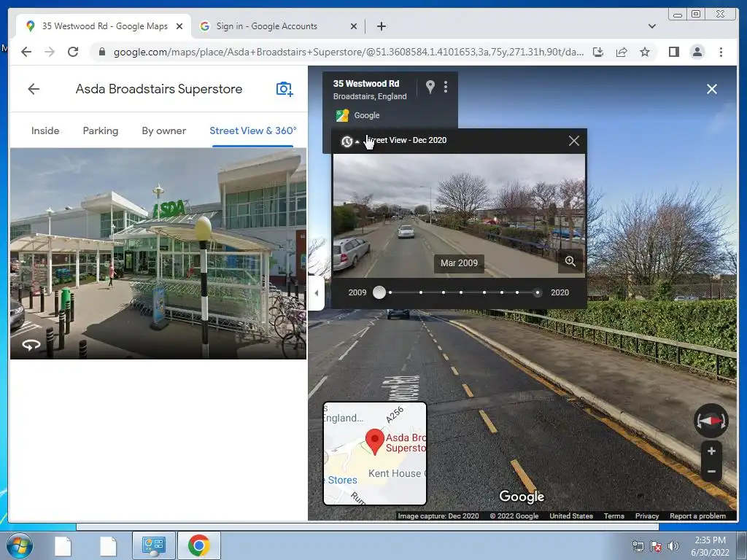The image size is (747, 560).
Task: Open Chrome's three-dot menu
Action: (x=721, y=52)
